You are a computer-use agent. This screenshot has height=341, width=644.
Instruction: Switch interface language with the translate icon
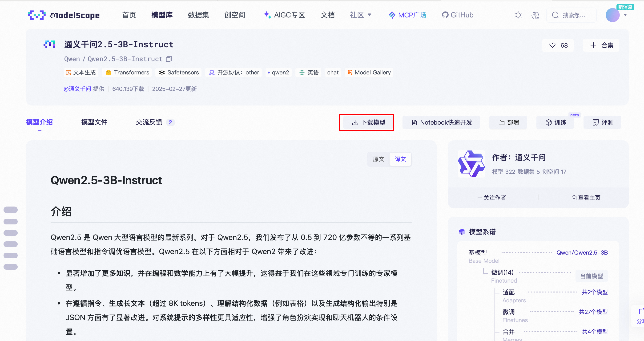pyautogui.click(x=535, y=15)
